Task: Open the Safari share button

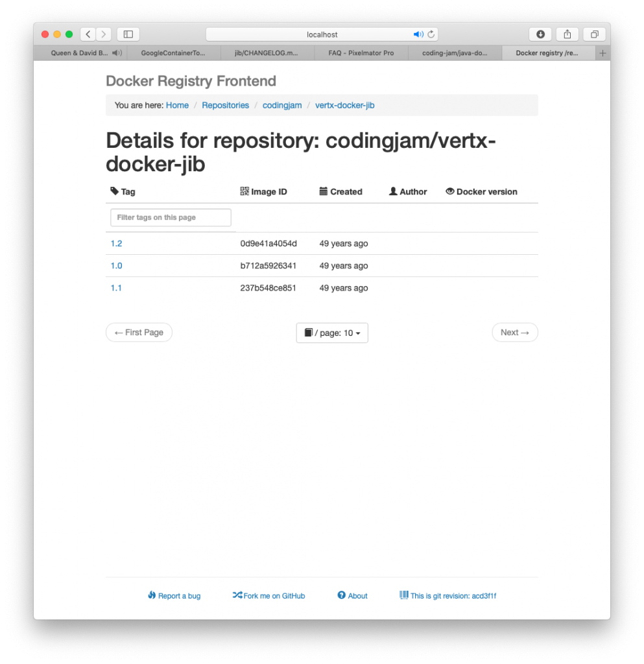Action: pyautogui.click(x=567, y=34)
